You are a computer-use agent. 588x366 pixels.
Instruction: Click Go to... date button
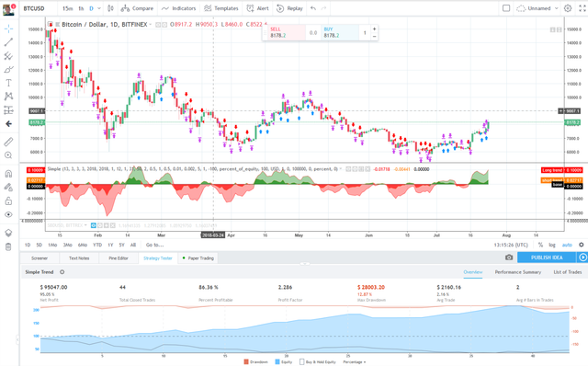[155, 245]
